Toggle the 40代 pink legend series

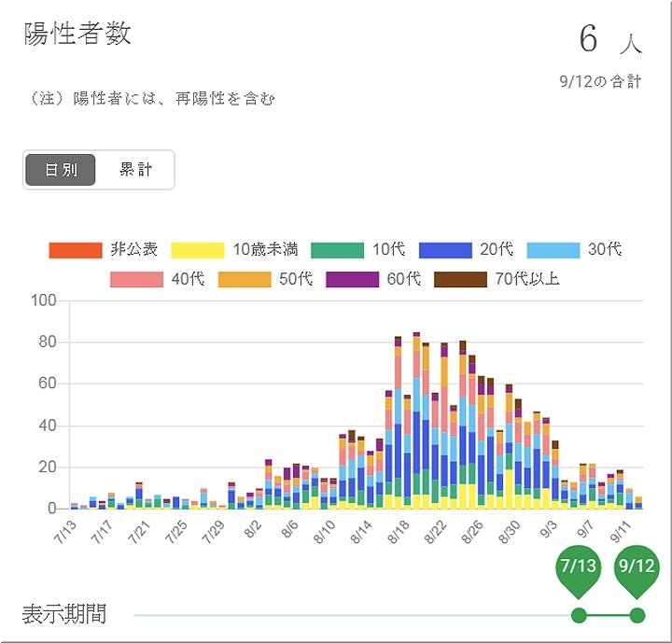click(x=157, y=278)
